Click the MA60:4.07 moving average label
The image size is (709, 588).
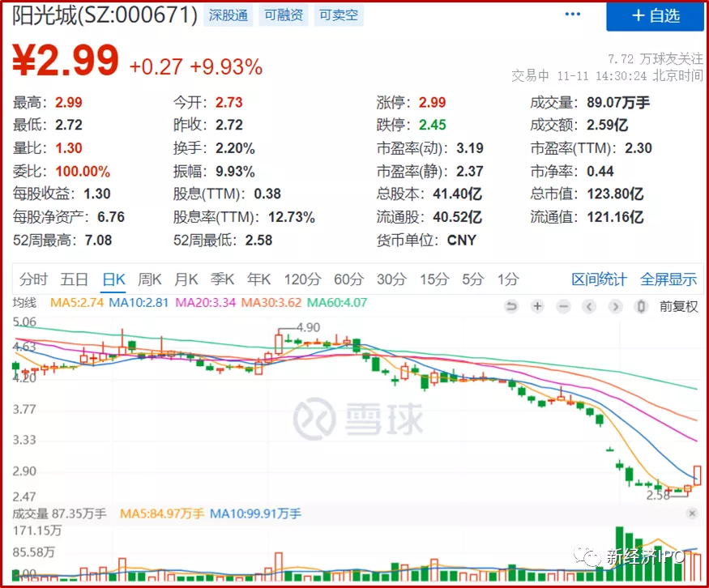(x=337, y=302)
